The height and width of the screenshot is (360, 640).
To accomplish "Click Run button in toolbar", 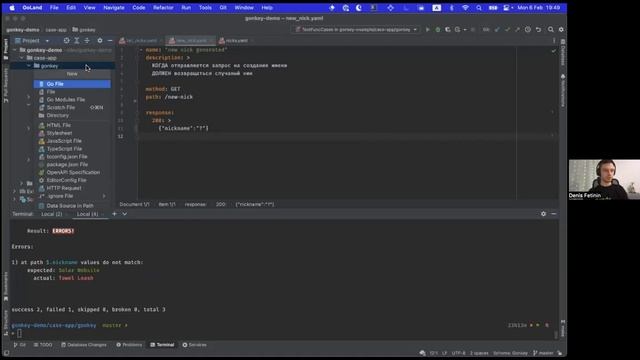I will pos(427,29).
